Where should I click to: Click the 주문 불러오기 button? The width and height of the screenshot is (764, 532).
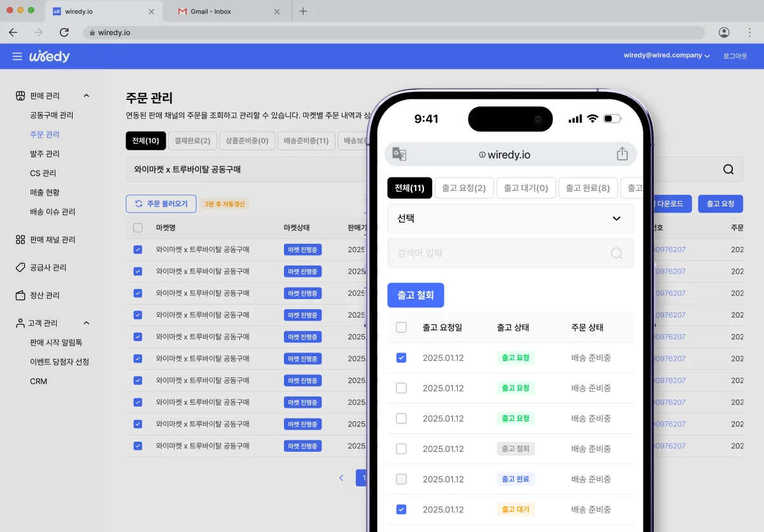coord(161,204)
